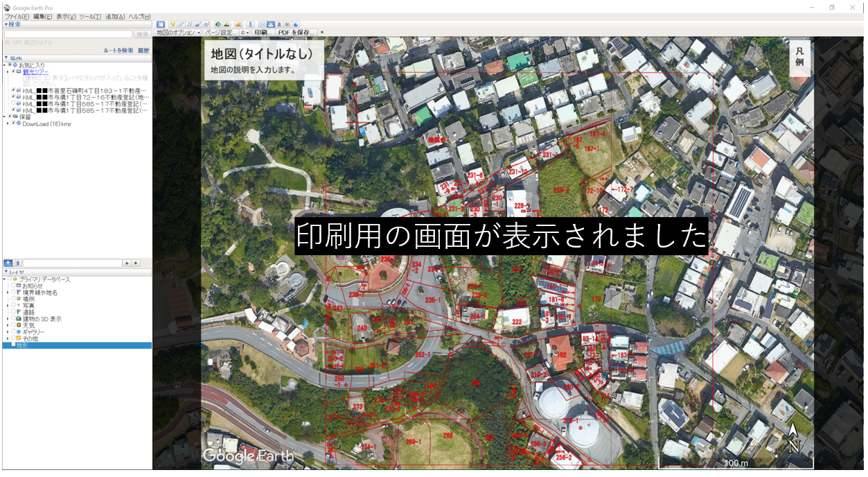Toggle the 首里石嶺町4丁目183-1 KML checkbox
Viewport: 868px width, 477px height.
[13, 90]
